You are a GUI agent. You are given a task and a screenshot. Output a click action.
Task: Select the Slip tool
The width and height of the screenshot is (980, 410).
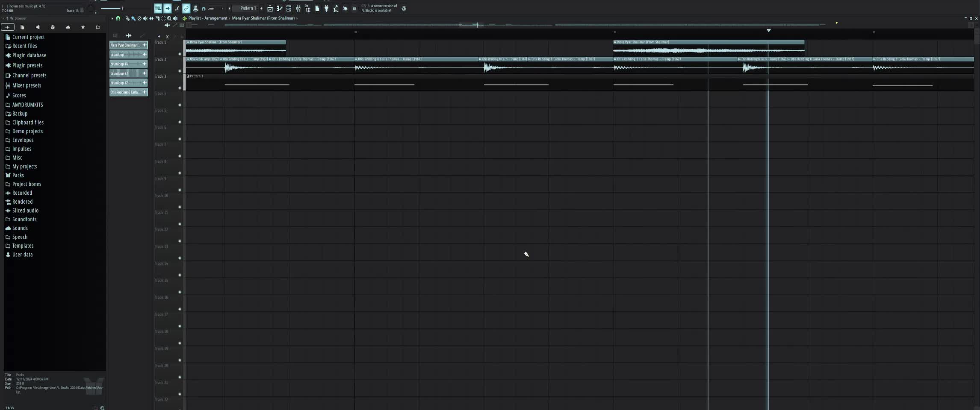151,18
